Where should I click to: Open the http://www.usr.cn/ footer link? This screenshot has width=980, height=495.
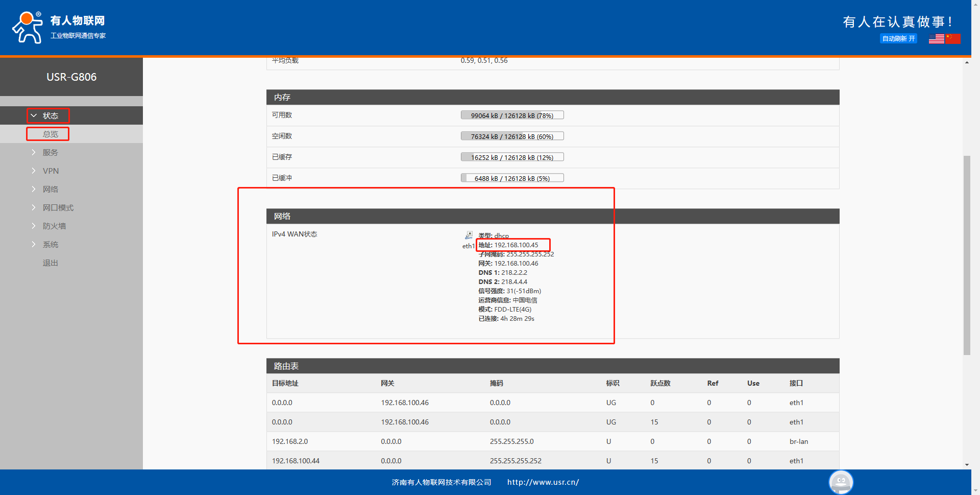point(543,482)
